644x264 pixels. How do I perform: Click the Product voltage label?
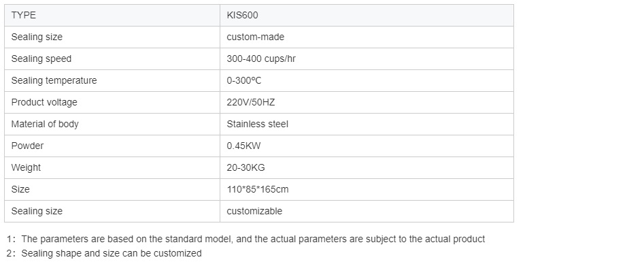[x=44, y=102]
